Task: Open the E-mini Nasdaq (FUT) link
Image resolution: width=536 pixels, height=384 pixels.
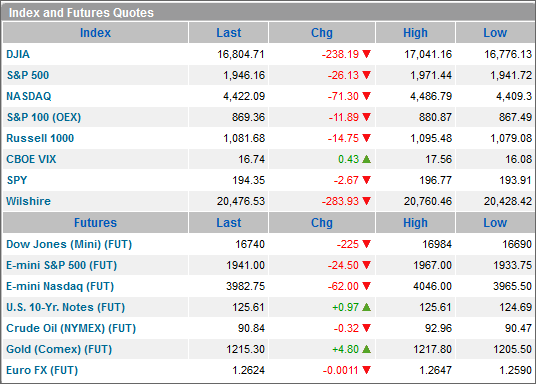Action: (60, 286)
